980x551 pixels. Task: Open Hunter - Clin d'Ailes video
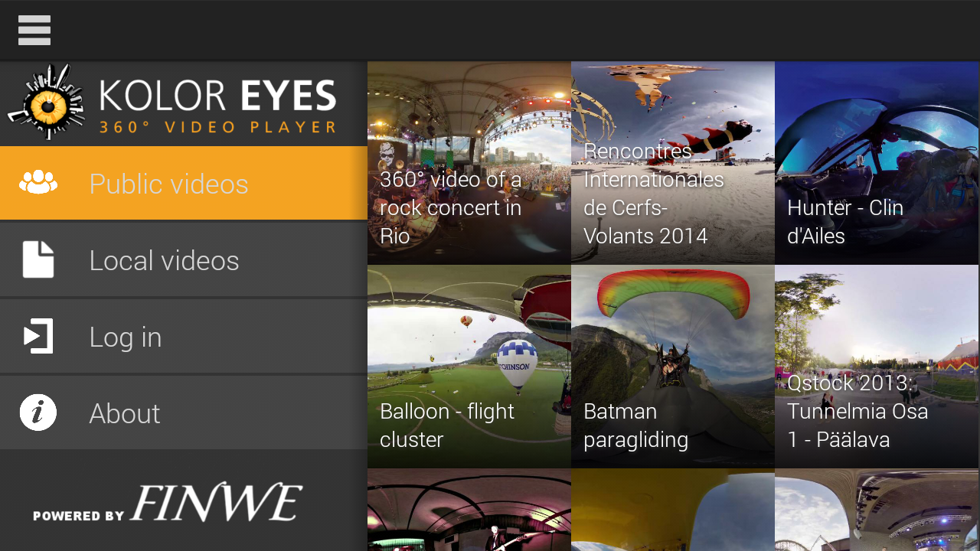(x=877, y=163)
